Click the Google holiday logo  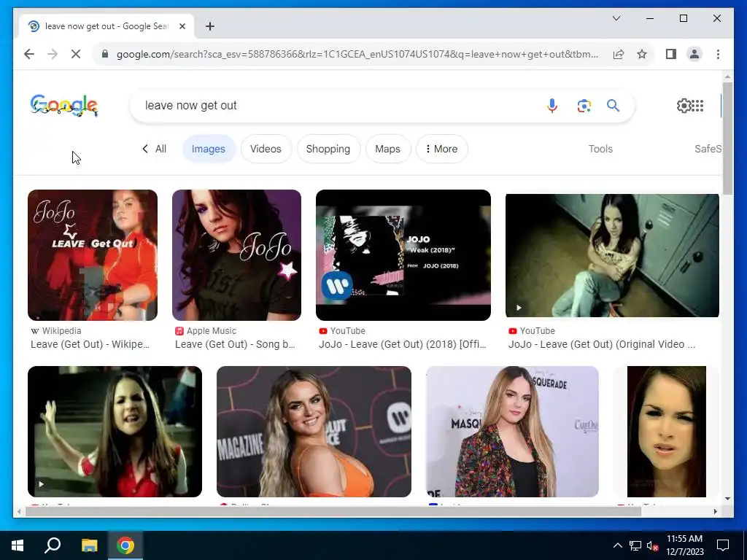[64, 105]
